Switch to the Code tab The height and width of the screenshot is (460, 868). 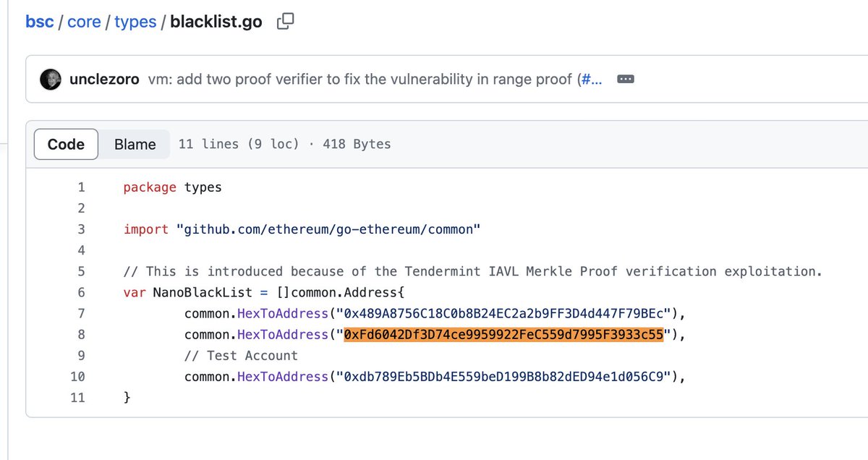click(66, 144)
